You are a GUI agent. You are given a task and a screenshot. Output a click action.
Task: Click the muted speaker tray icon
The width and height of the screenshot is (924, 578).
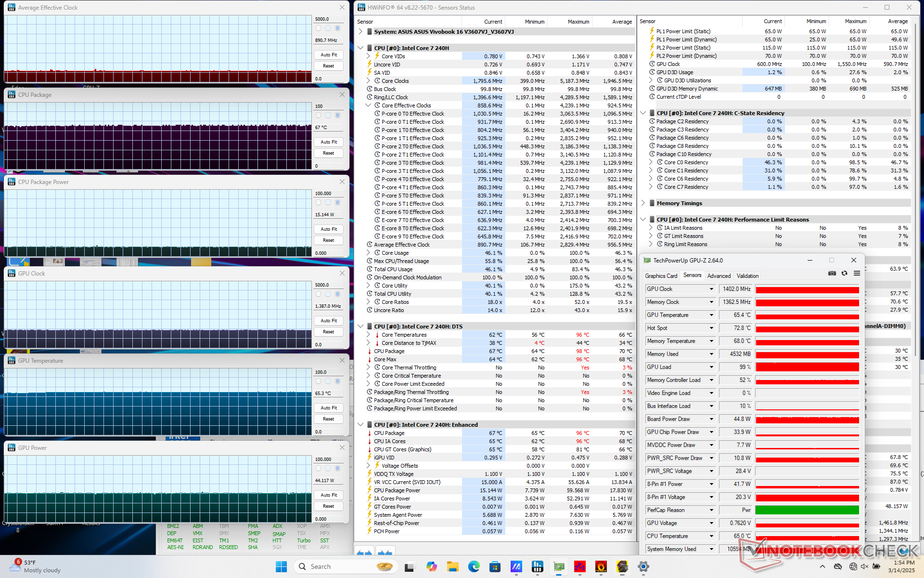pos(864,566)
